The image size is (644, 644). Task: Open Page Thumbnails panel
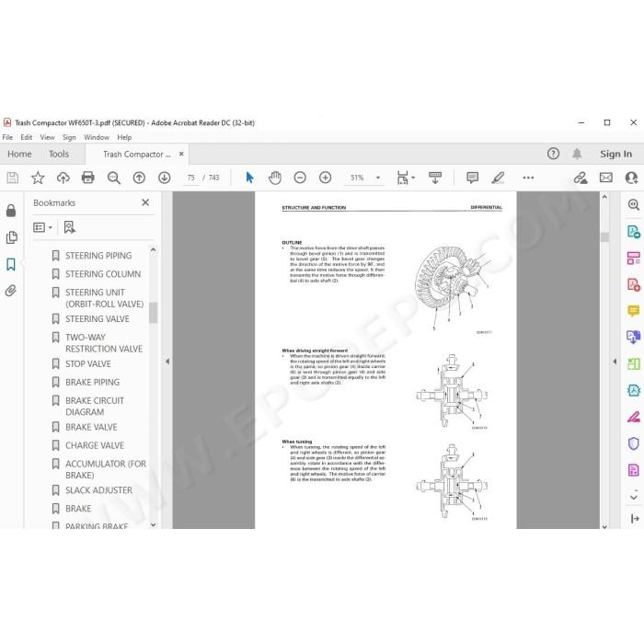(11, 237)
